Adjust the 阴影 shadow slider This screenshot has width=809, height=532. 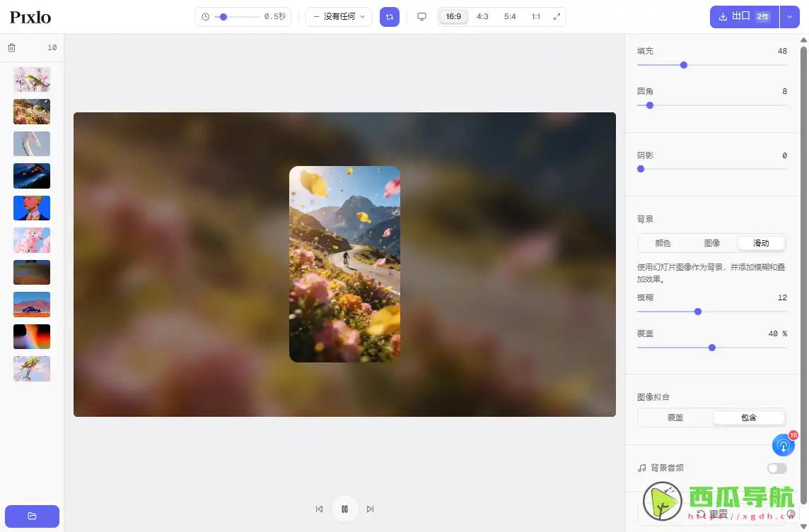click(x=712, y=169)
